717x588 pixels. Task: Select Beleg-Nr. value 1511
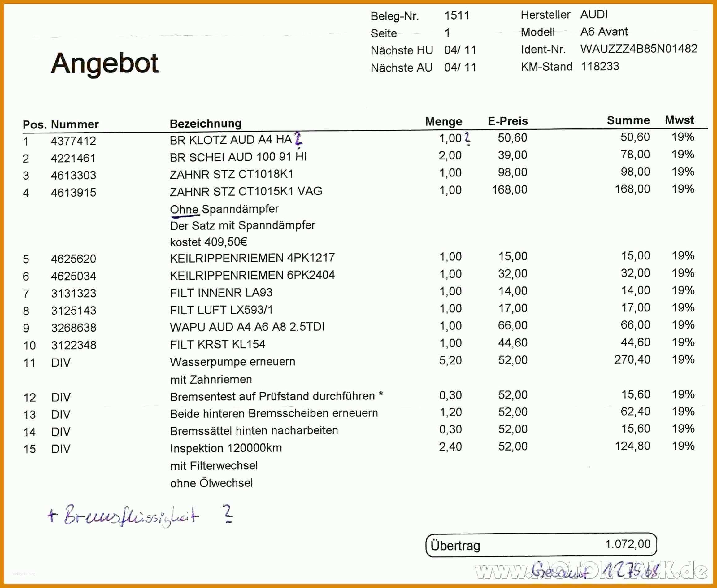[457, 15]
